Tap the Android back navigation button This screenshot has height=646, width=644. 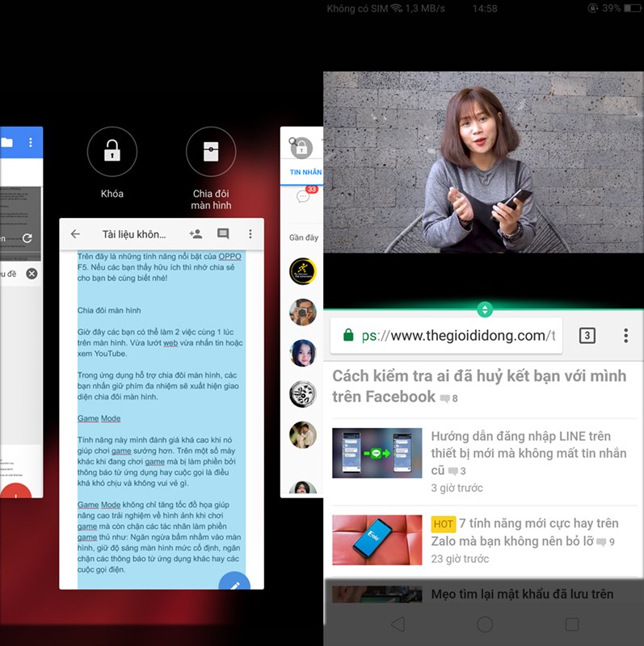398,624
